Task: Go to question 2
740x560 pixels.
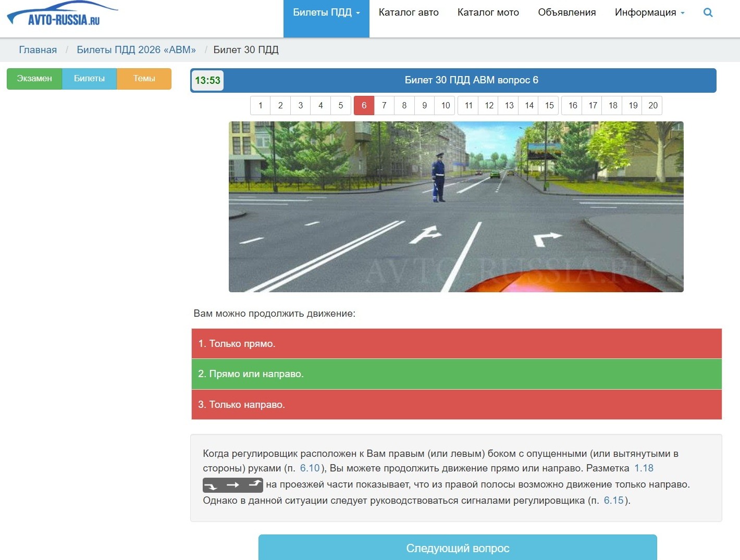Action: point(280,105)
